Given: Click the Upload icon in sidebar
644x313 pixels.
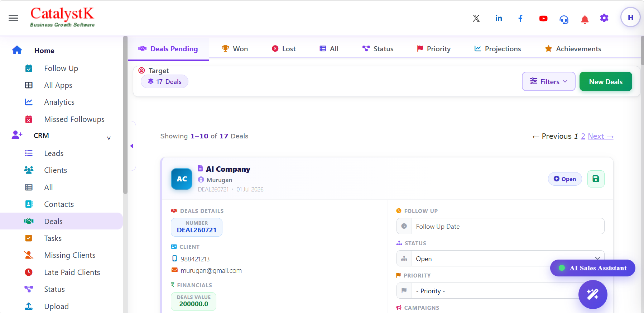Looking at the screenshot, I should tap(29, 306).
